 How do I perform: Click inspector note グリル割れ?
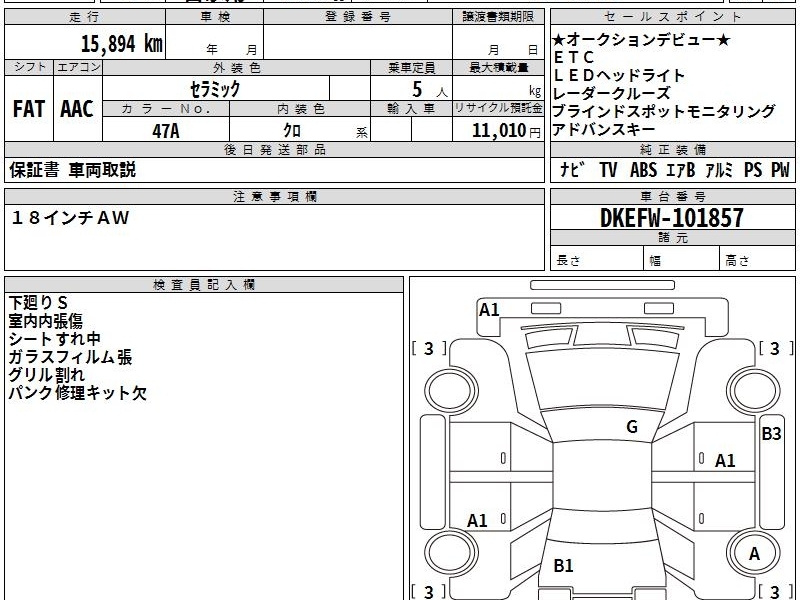[x=46, y=375]
